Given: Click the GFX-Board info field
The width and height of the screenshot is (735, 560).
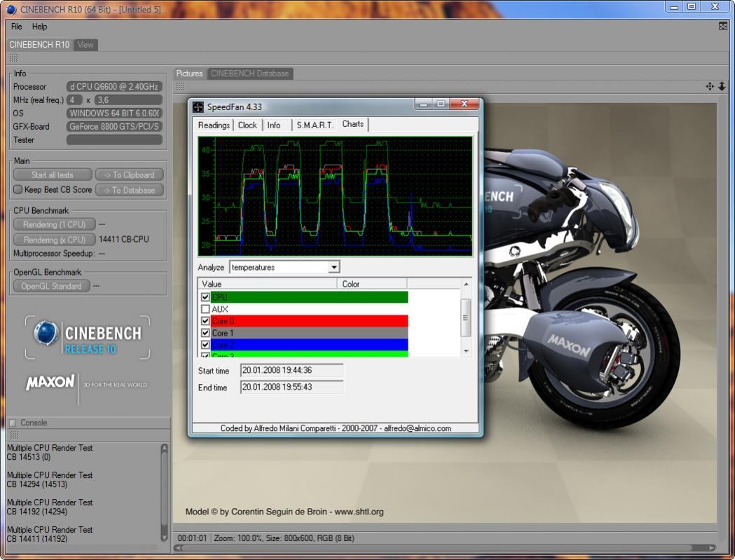Looking at the screenshot, I should point(114,127).
